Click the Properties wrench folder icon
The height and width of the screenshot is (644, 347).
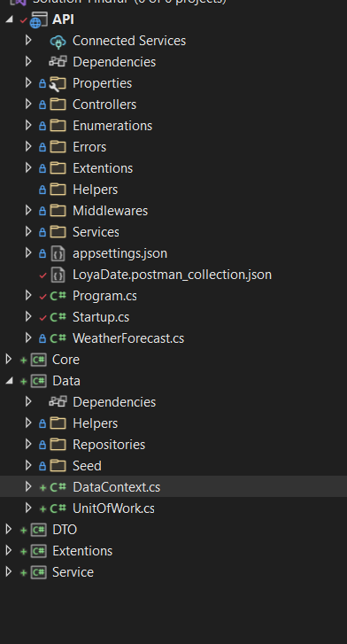58,83
